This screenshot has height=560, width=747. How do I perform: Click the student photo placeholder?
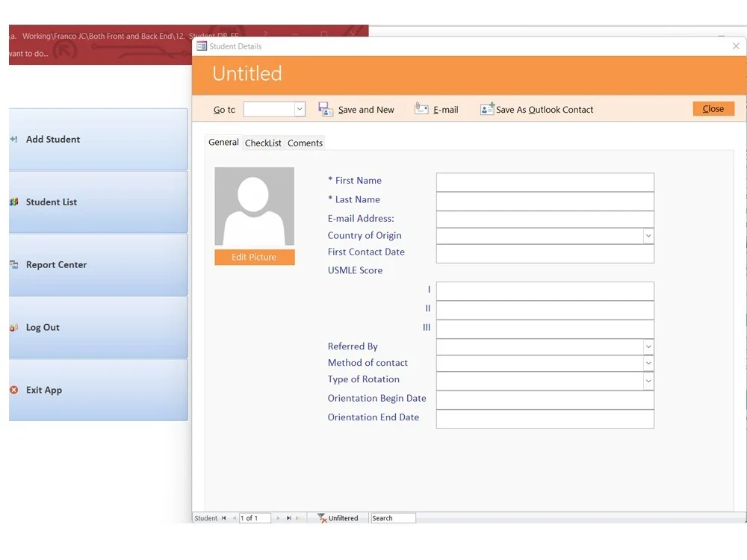point(255,206)
